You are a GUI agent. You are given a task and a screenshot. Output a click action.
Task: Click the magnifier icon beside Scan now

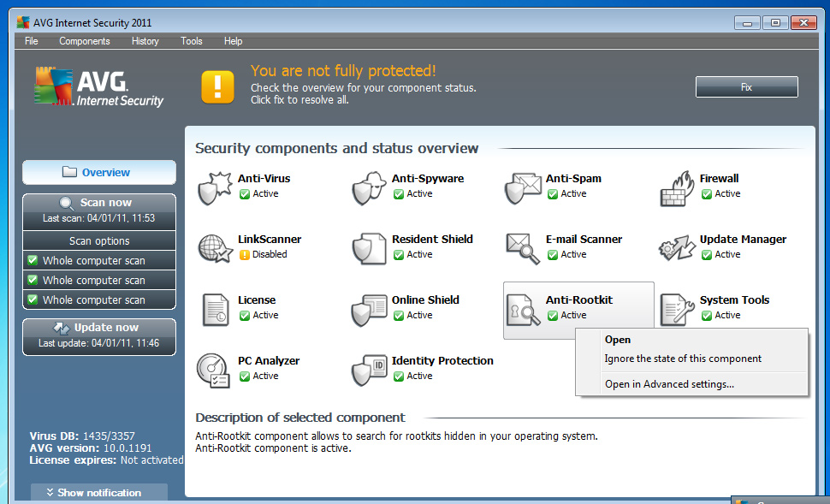[67, 204]
